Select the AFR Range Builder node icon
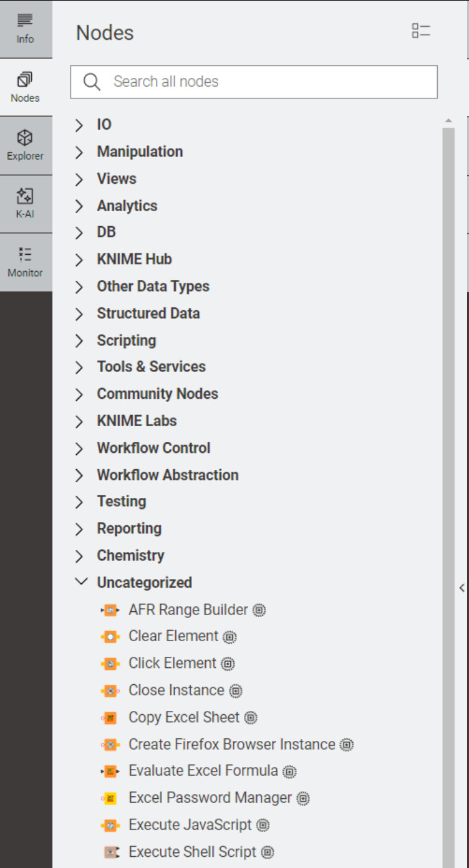 click(110, 611)
